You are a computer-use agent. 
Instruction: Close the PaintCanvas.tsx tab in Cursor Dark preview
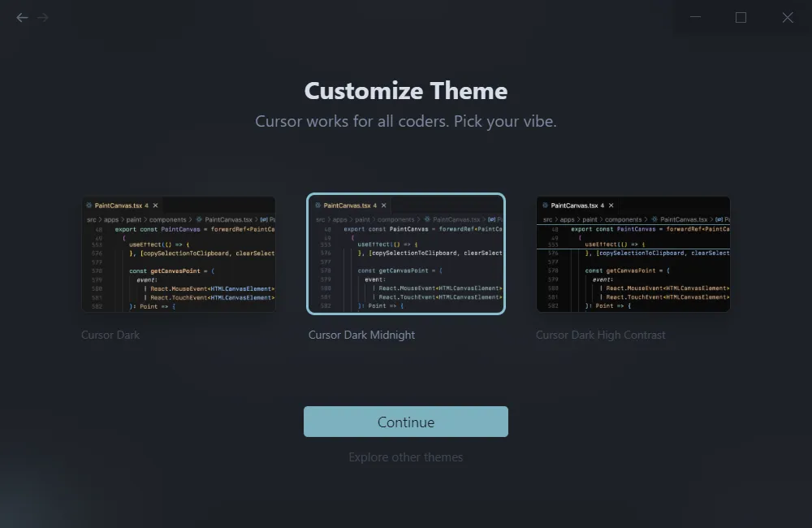coord(155,206)
